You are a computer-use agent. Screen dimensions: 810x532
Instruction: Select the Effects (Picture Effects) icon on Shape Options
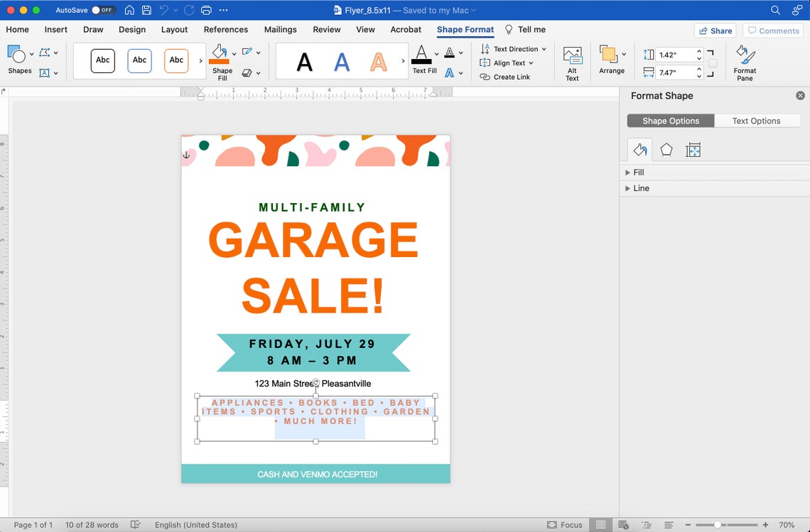pyautogui.click(x=666, y=149)
